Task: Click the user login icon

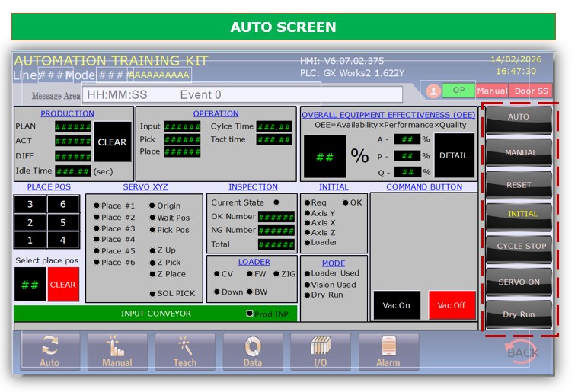Action: 433,91
